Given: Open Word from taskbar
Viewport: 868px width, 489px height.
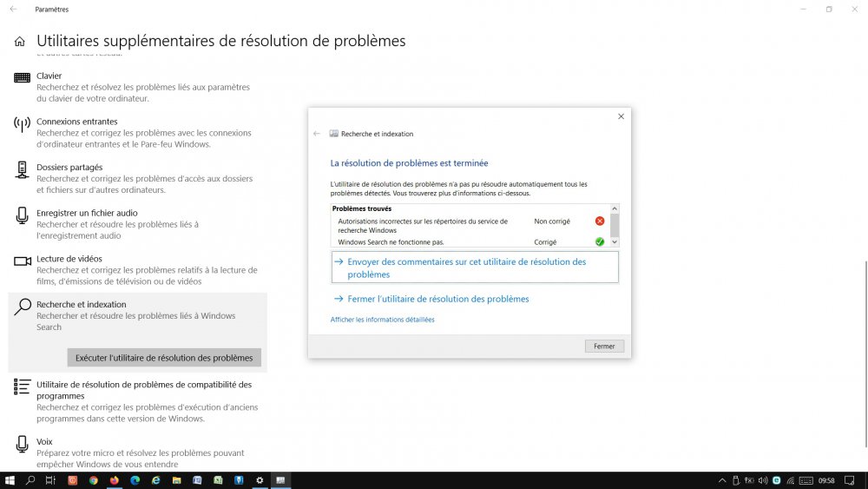Looking at the screenshot, I should (x=197, y=480).
